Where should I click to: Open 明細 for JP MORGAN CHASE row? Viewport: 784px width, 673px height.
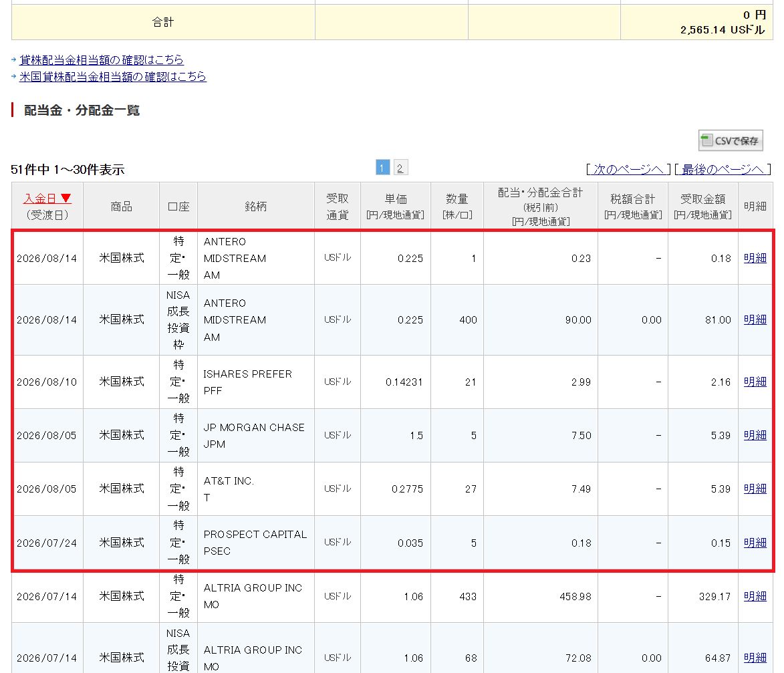[x=755, y=436]
